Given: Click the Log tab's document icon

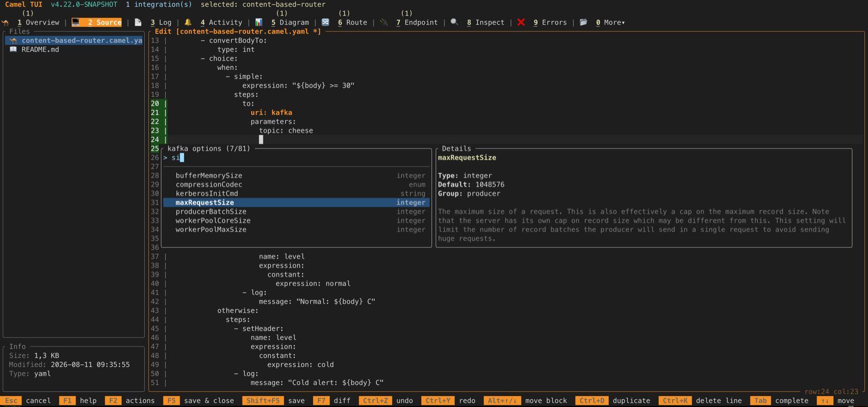Looking at the screenshot, I should coord(138,23).
